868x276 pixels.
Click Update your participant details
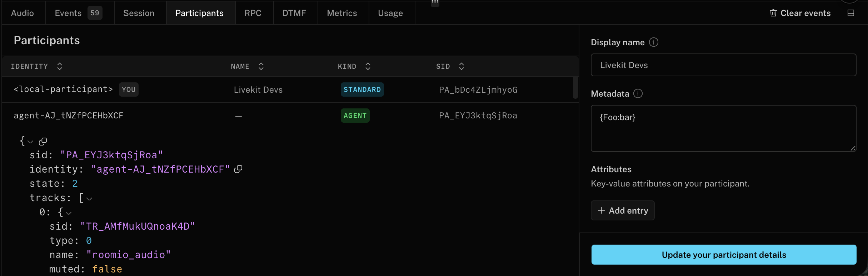click(724, 255)
